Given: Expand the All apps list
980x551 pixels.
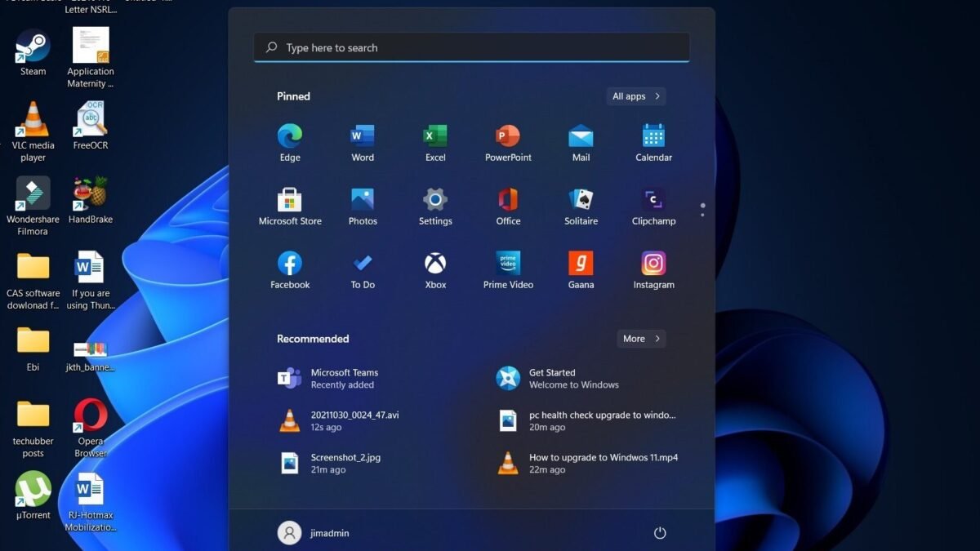Looking at the screenshot, I should (x=636, y=96).
